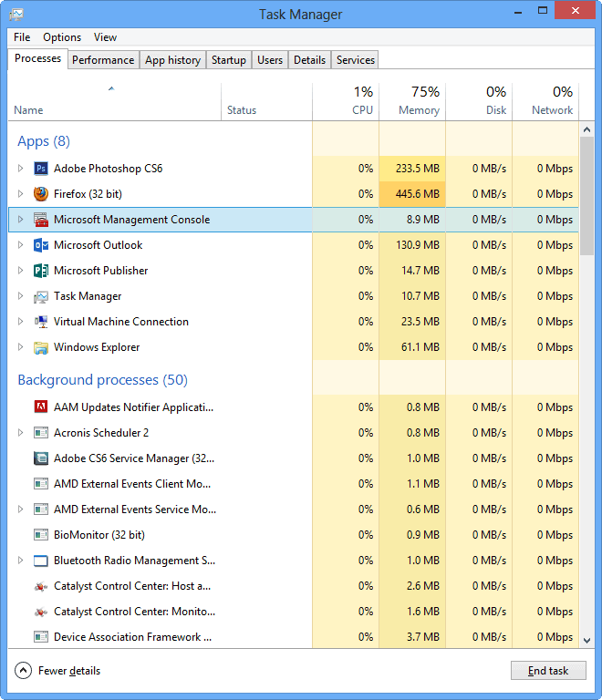Select the Processes tab
Screen dimensions: 602x700
37,58
